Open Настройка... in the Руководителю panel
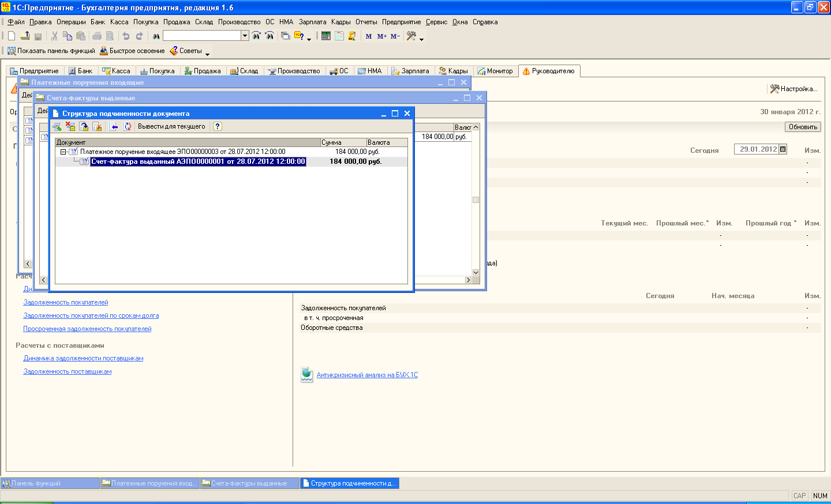 (794, 89)
